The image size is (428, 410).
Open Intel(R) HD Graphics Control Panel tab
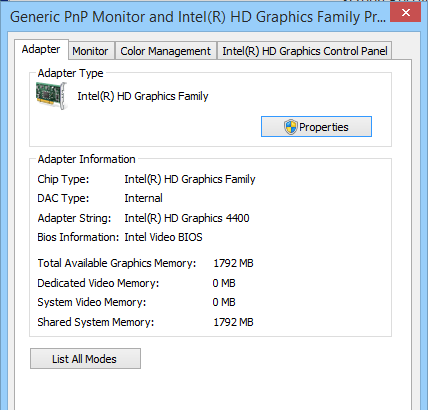304,51
